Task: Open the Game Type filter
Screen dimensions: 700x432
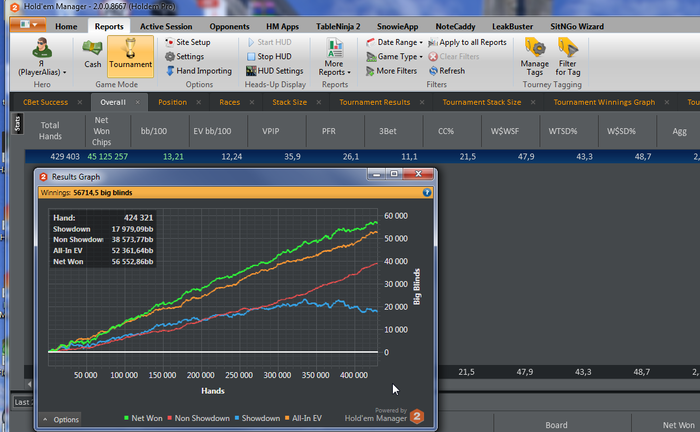Action: pyautogui.click(x=394, y=56)
